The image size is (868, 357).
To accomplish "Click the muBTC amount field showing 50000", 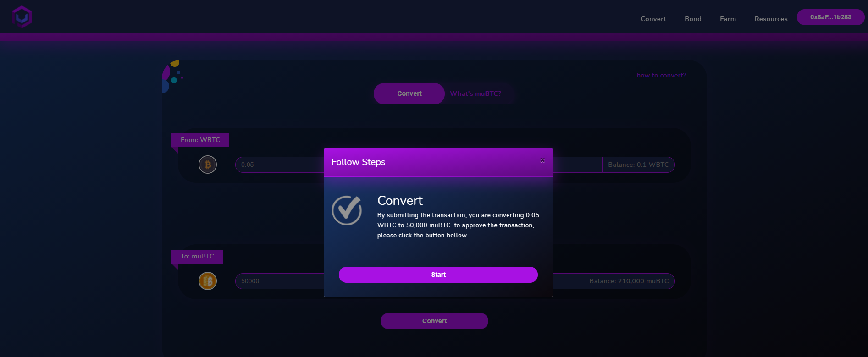I will coord(280,281).
